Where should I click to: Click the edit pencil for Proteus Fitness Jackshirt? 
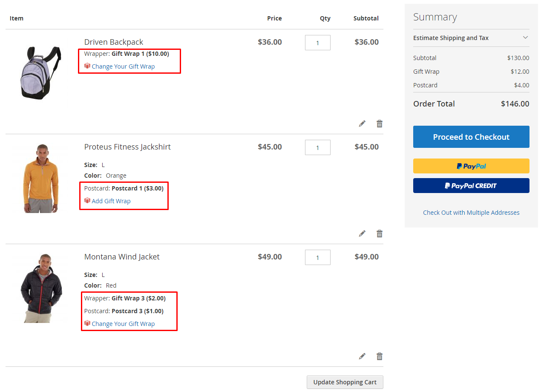pyautogui.click(x=362, y=233)
